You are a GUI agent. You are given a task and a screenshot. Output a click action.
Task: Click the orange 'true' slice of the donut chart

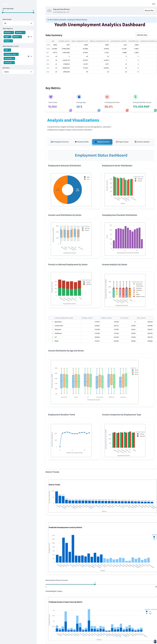[x=58, y=190]
